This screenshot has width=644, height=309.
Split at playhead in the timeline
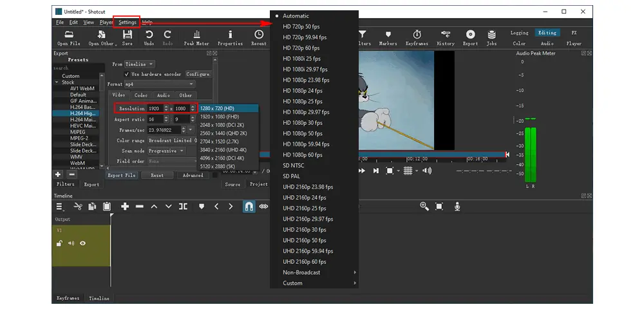183,207
